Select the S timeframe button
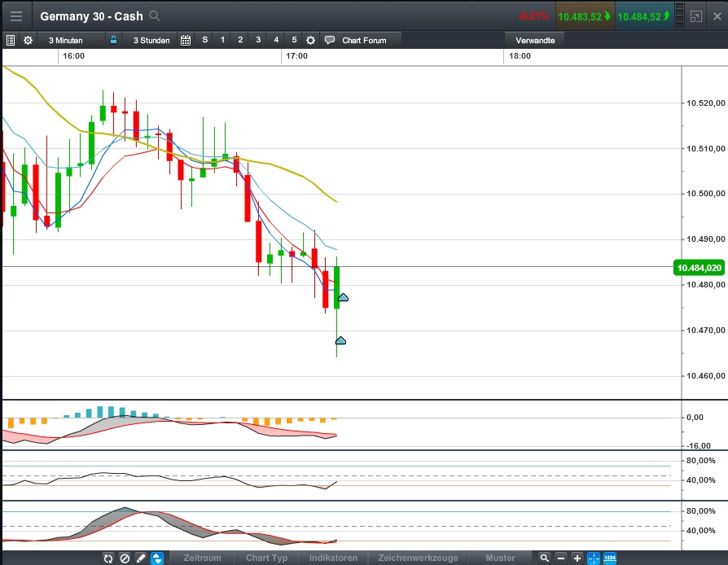Image resolution: width=728 pixels, height=565 pixels. coord(204,39)
